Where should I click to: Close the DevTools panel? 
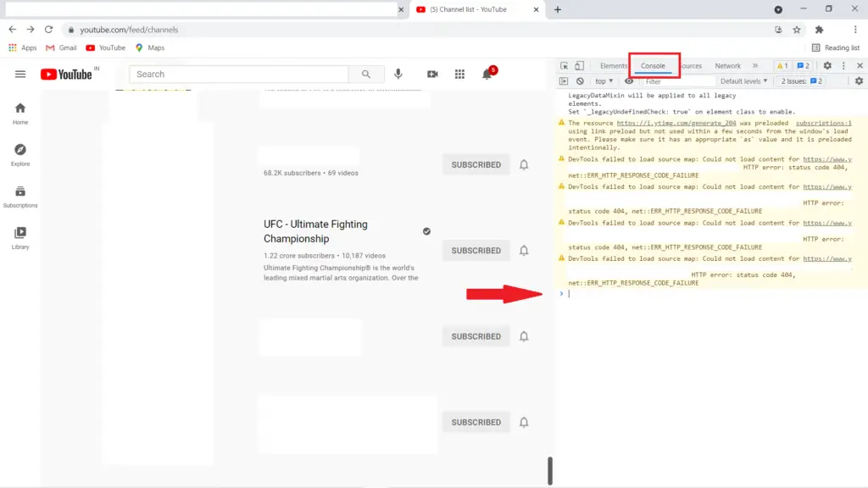click(860, 66)
